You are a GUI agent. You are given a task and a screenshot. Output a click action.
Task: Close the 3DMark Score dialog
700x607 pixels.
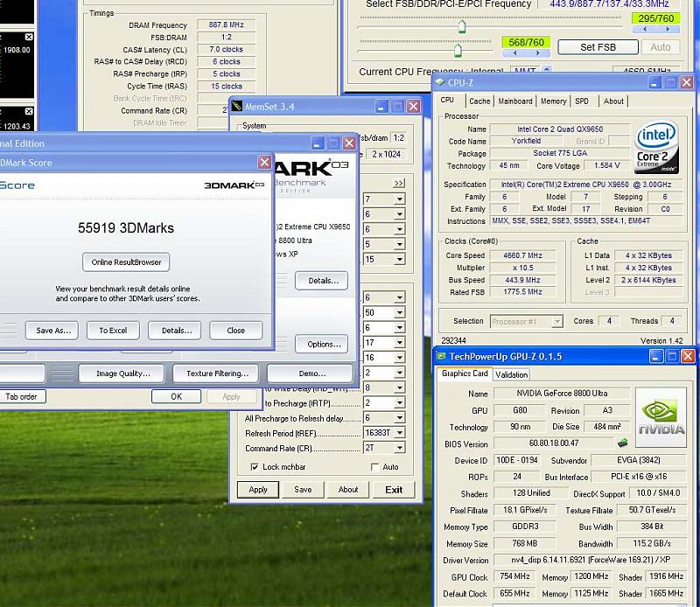(x=264, y=162)
